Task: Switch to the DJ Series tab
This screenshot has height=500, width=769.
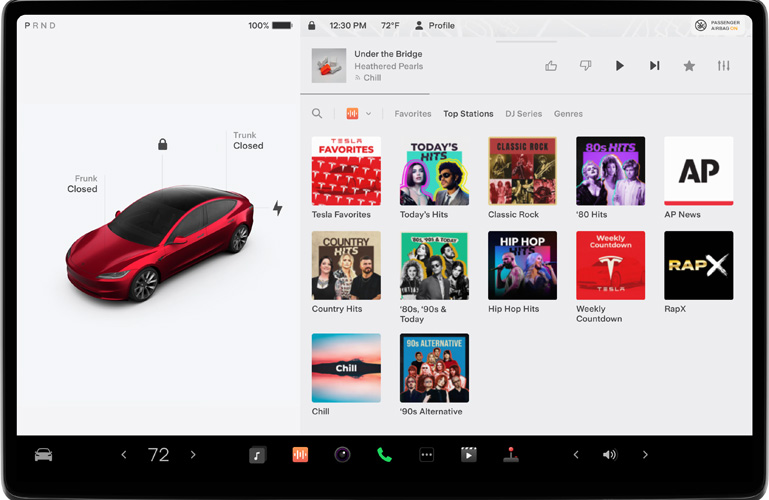Action: 524,114
